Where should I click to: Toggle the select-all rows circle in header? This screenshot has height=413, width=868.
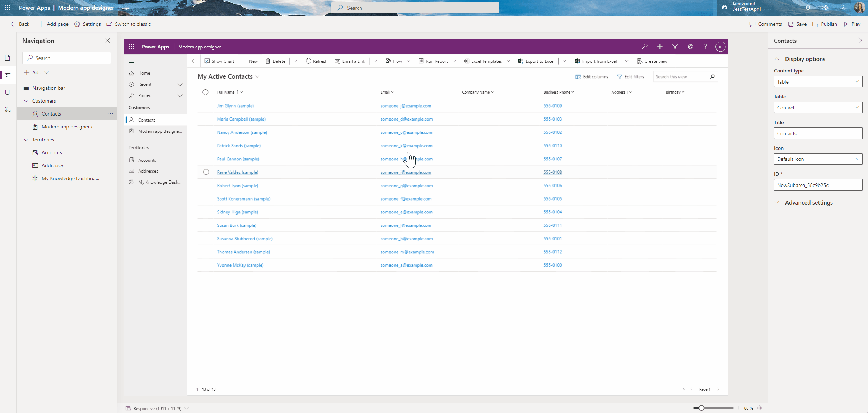pyautogui.click(x=205, y=92)
